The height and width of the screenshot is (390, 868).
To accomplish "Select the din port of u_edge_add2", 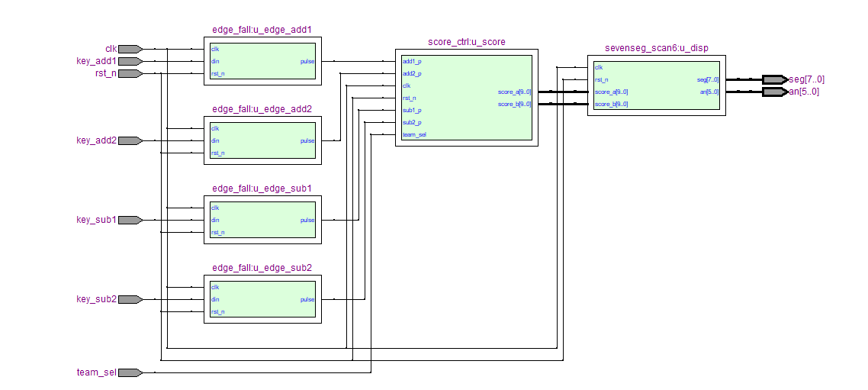I will pyautogui.click(x=215, y=140).
